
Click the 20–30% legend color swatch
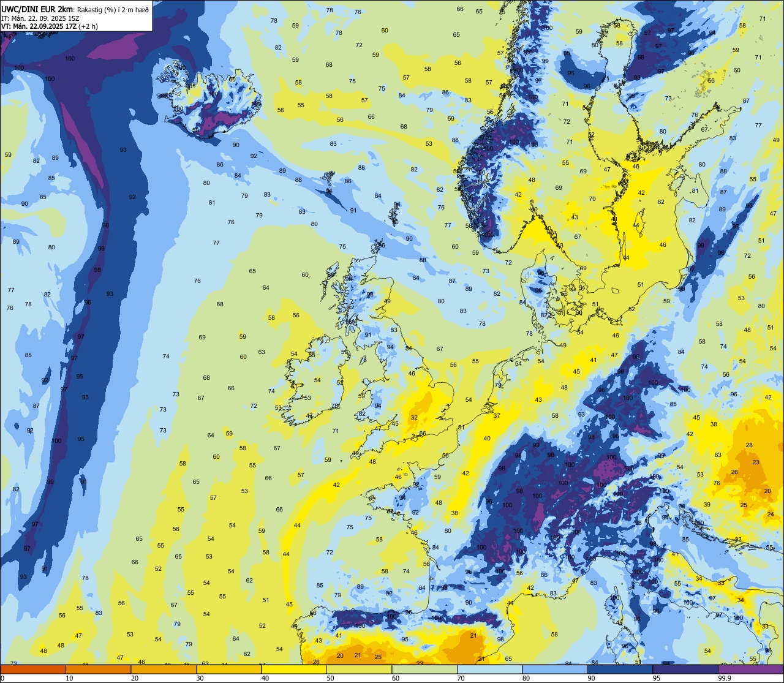(164, 670)
